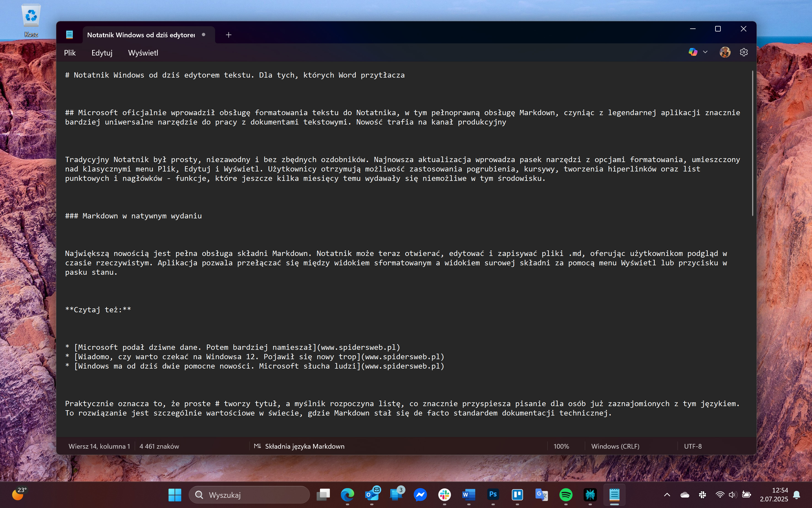Click the 100% zoom level indicator

point(561,446)
